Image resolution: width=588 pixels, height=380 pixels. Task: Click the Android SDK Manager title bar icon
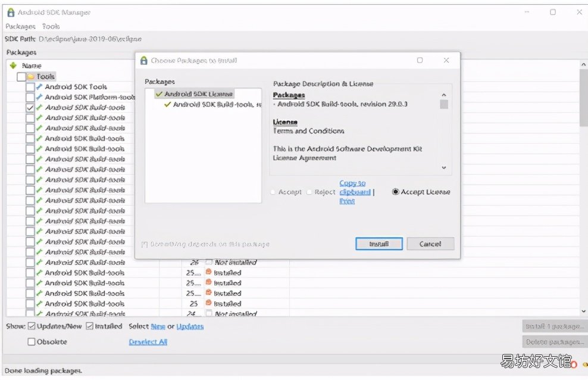coord(11,13)
